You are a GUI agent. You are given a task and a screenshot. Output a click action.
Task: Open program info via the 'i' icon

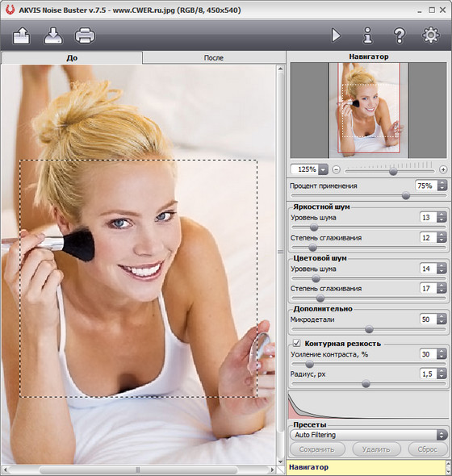point(368,35)
